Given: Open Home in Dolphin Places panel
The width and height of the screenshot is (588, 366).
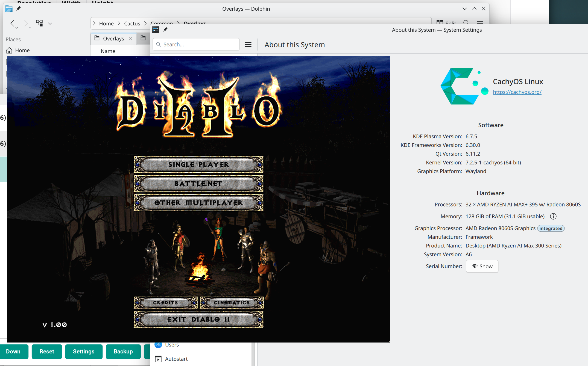Looking at the screenshot, I should 22,50.
